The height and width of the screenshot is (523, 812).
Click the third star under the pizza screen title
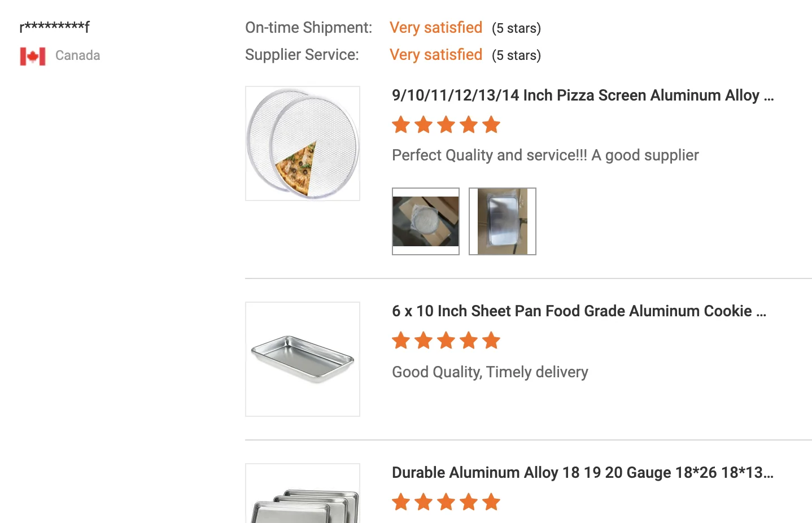(x=446, y=125)
